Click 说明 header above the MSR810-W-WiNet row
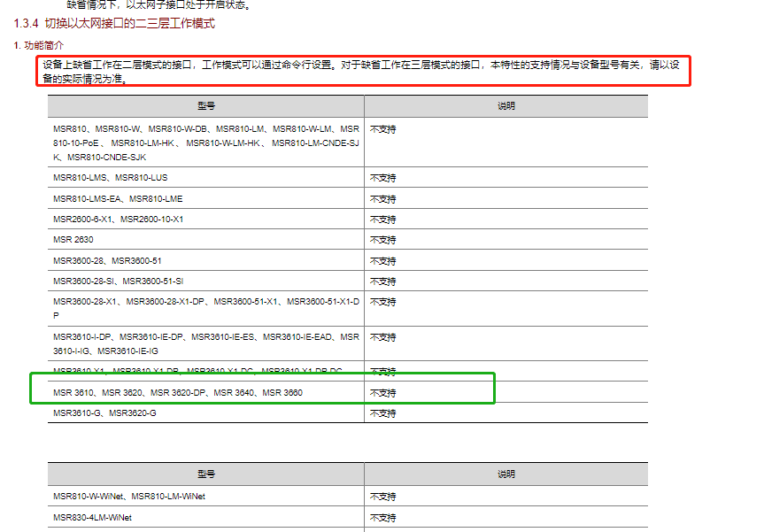This screenshot has width=764, height=532. pyautogui.click(x=505, y=474)
